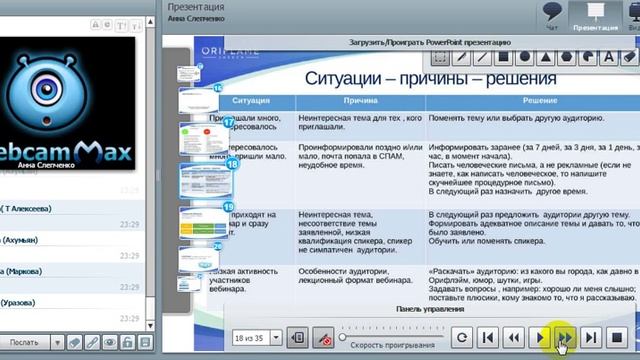The image size is (640, 360).
Task: Toggle the eye visibility icon in chat
Action: click(x=110, y=342)
